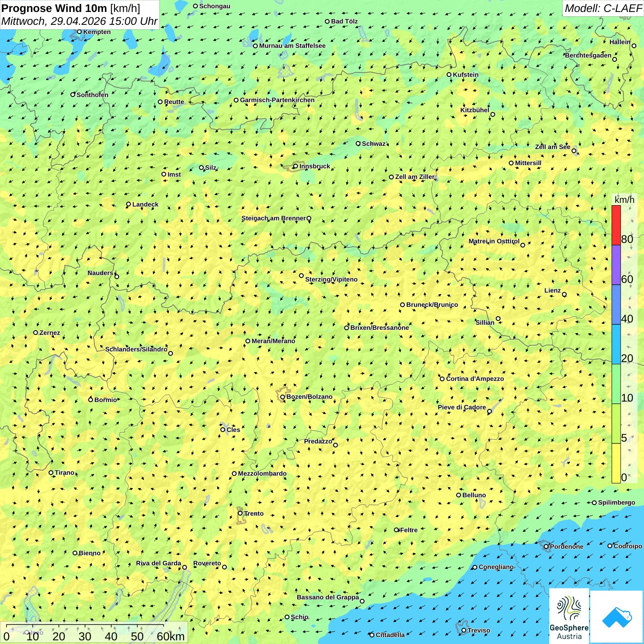The height and width of the screenshot is (644, 644).
Task: Click the Zernez label
Action: [50, 333]
